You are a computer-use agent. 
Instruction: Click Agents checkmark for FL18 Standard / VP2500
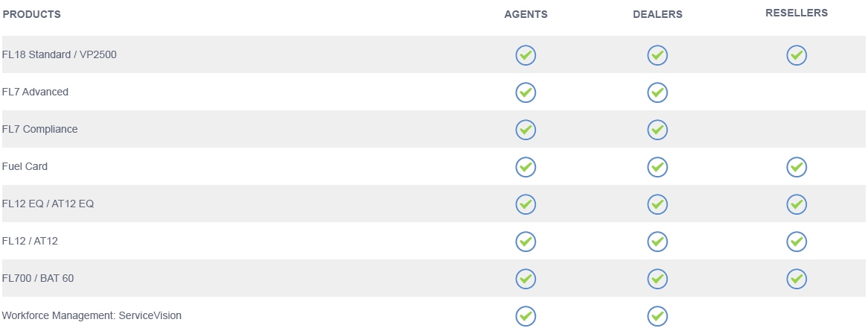[526, 55]
